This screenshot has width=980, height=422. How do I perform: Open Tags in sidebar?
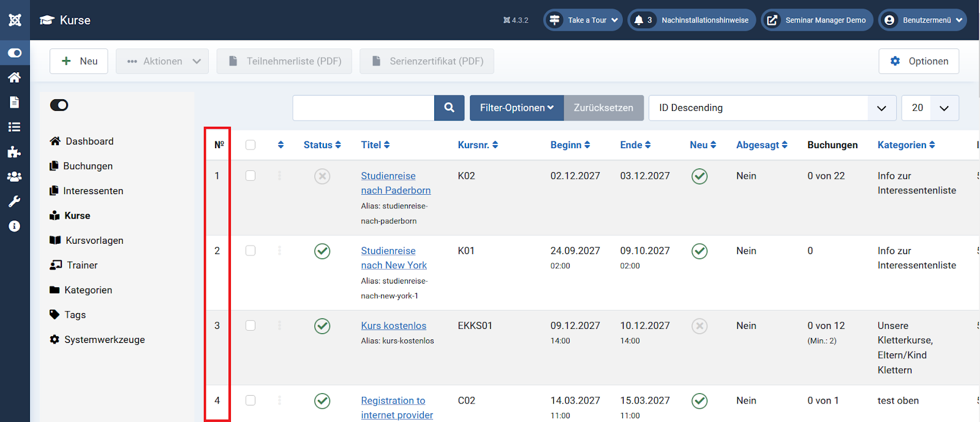[x=67, y=315]
